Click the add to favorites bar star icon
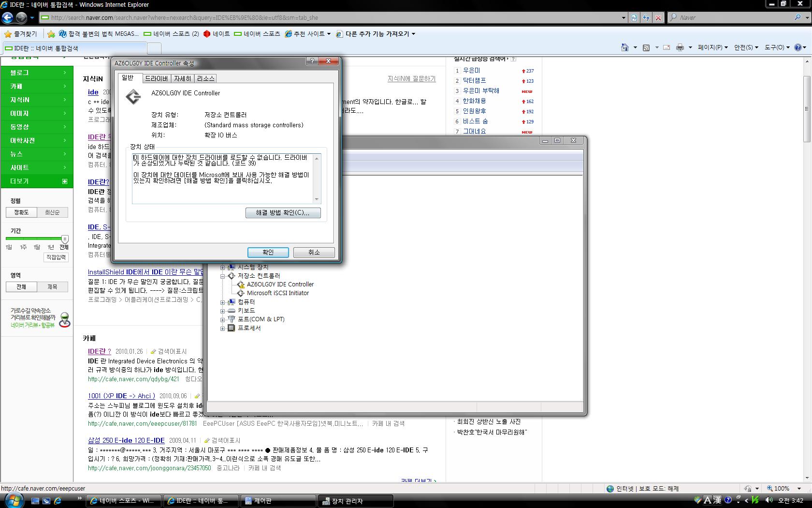This screenshot has height=508, width=812. pos(51,34)
